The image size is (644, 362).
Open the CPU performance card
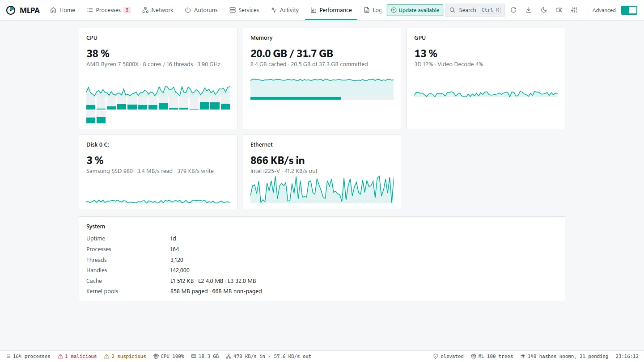coord(158,79)
